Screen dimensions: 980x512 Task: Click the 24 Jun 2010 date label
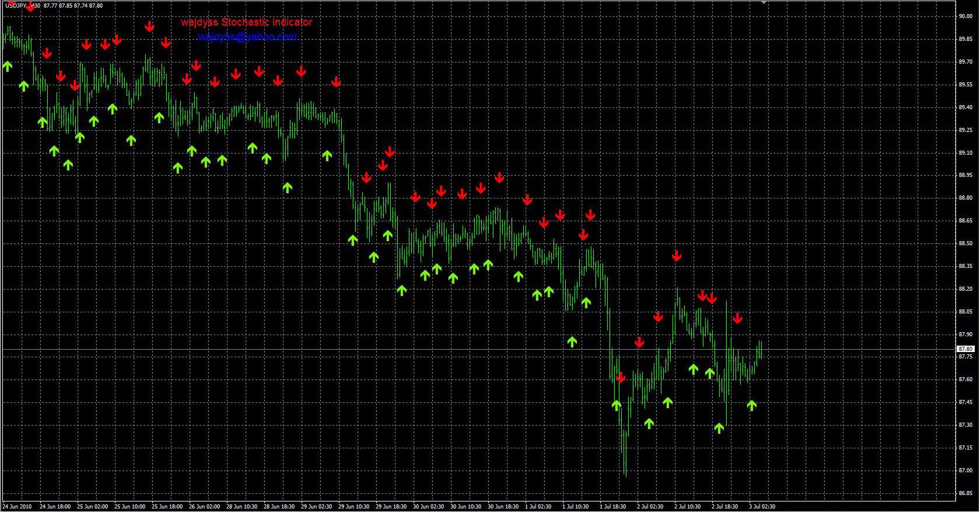click(17, 507)
